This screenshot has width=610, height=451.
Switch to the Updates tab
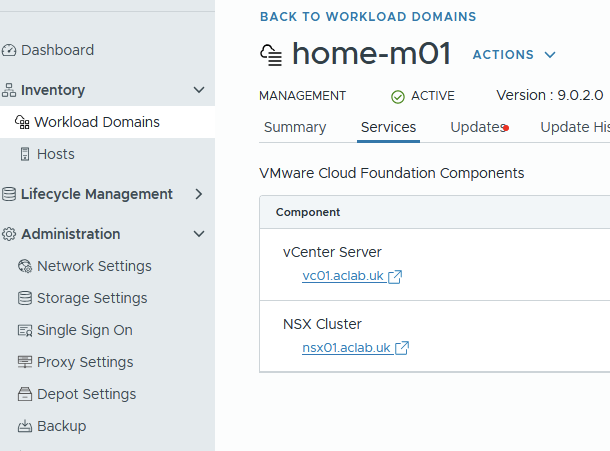point(478,127)
